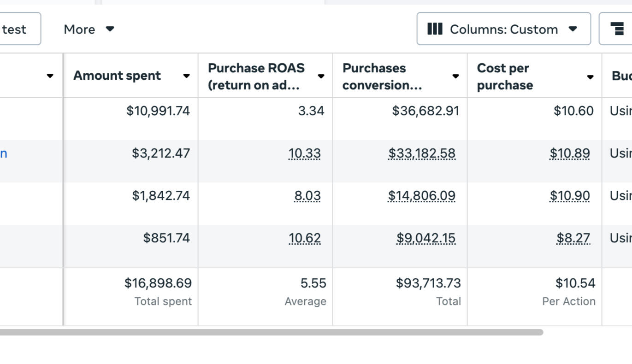
Task: Click the 10.62 ROAS value
Action: point(304,238)
